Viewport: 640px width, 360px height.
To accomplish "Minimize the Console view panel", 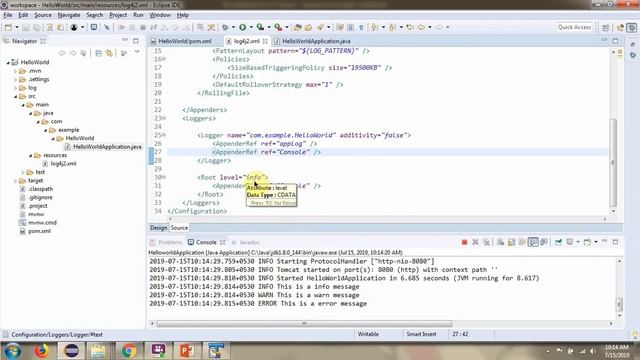I will tap(604, 242).
